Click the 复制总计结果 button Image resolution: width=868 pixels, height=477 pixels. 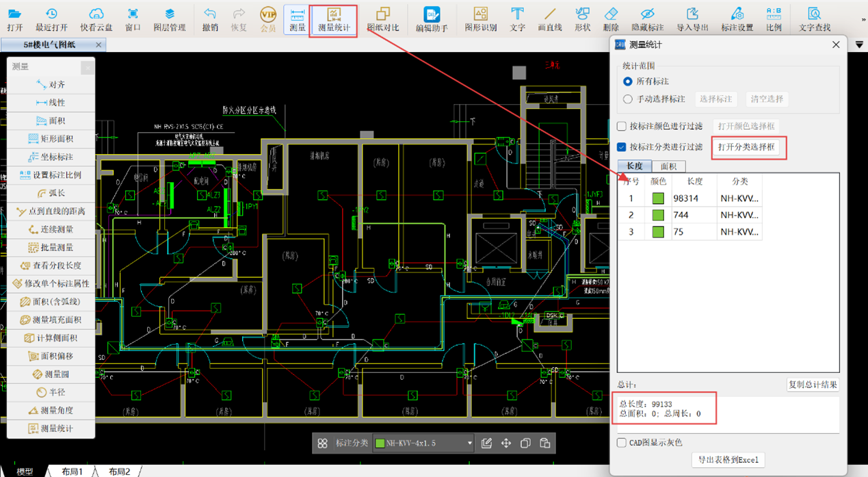(813, 385)
